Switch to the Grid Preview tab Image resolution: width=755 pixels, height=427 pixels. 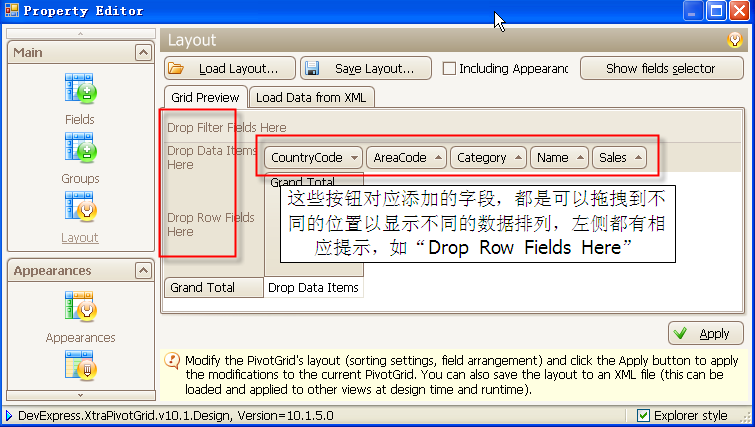click(x=206, y=97)
